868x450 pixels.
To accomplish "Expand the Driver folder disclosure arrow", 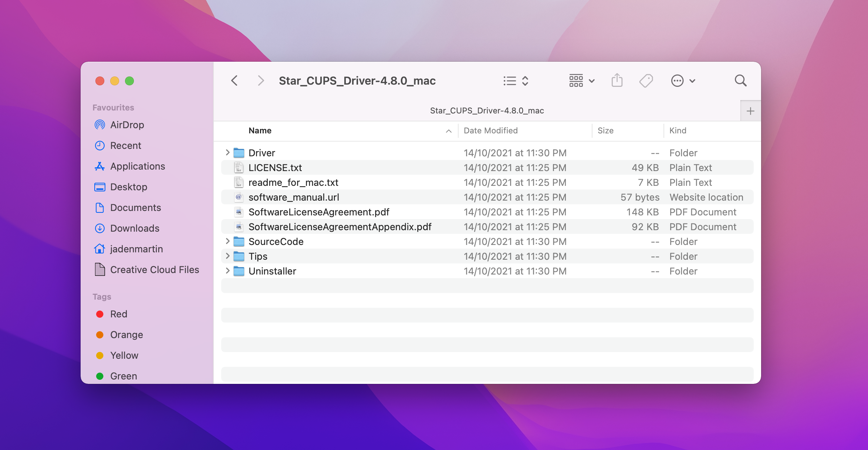I will [227, 153].
